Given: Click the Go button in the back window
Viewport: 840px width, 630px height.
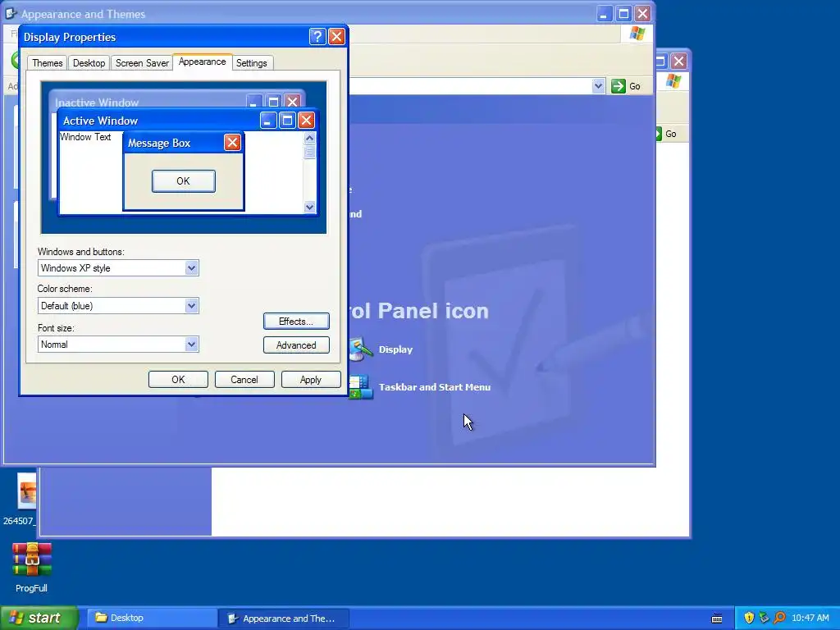Looking at the screenshot, I should click(666, 134).
